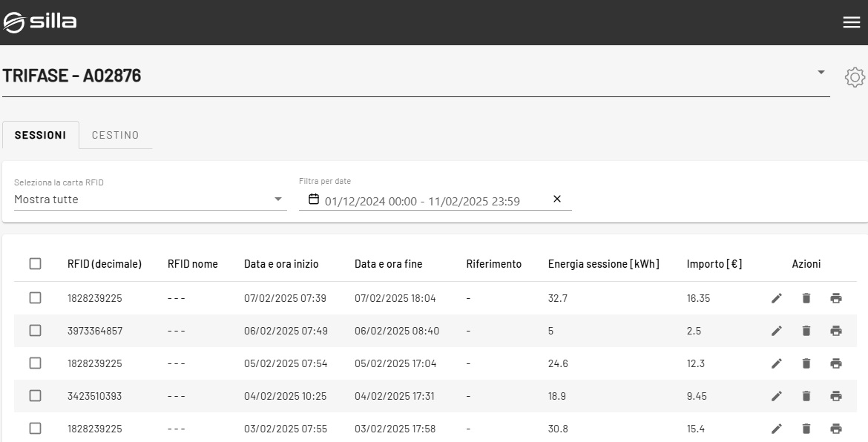Open the hamburger menu
868x442 pixels.
852,22
